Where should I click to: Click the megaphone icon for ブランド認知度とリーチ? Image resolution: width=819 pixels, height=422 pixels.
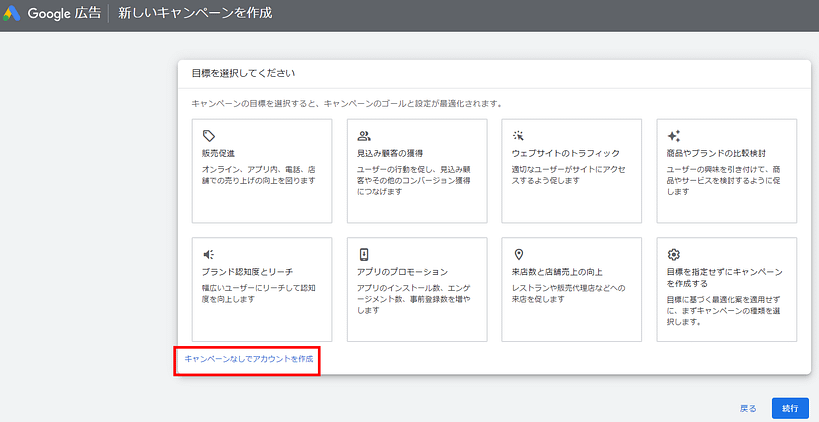(208, 254)
